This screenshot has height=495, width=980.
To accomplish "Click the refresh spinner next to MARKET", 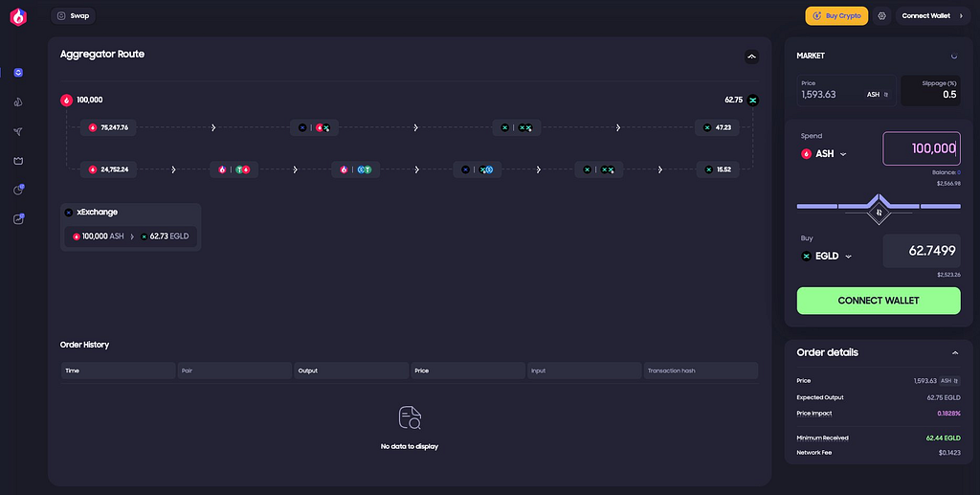I will click(x=954, y=56).
